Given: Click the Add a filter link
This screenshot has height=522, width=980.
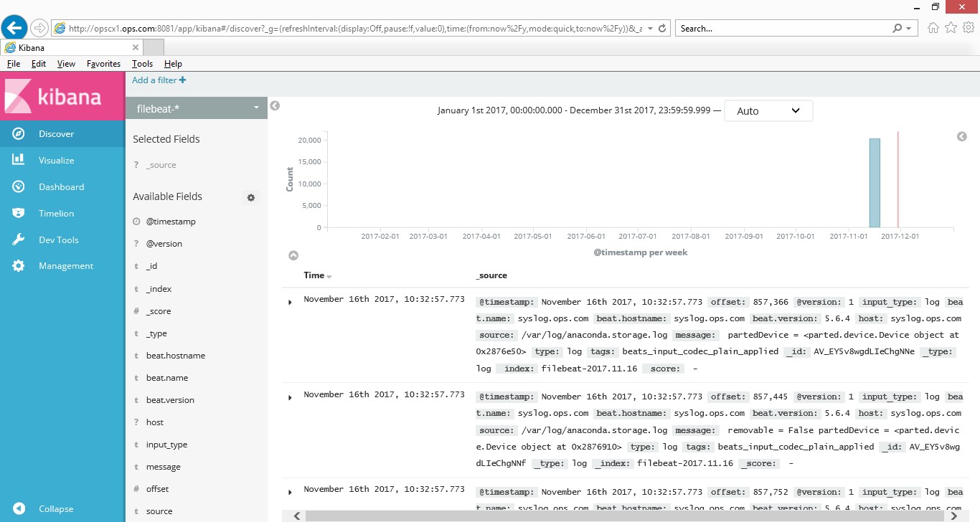Looking at the screenshot, I should [159, 80].
